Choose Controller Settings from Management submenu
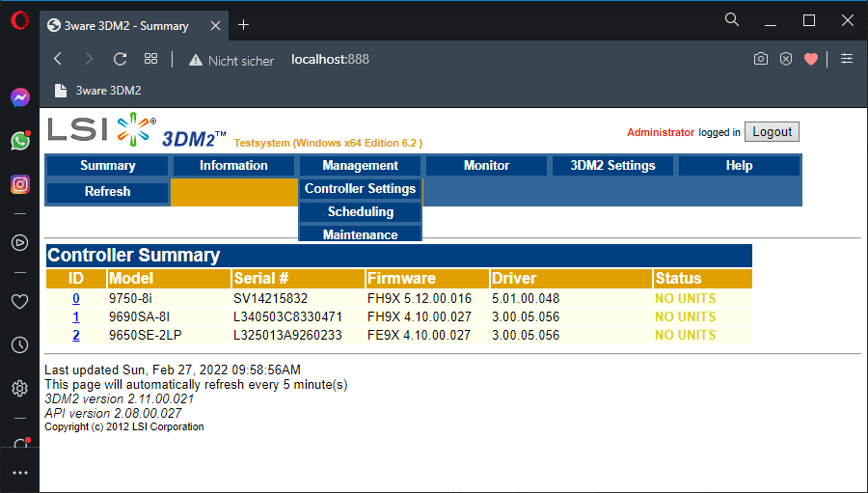This screenshot has height=493, width=868. pos(360,189)
